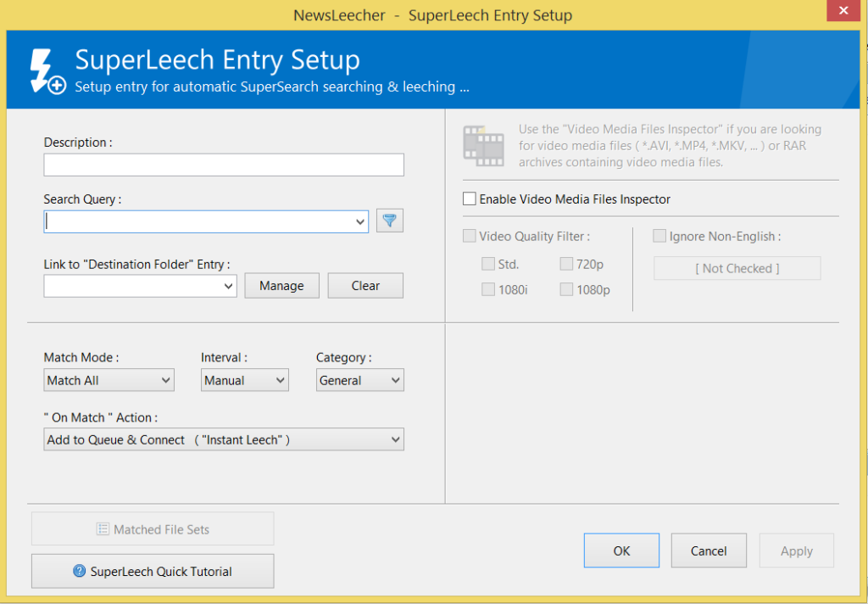The width and height of the screenshot is (868, 604).
Task: Click the video film strip icon
Action: pyautogui.click(x=483, y=146)
